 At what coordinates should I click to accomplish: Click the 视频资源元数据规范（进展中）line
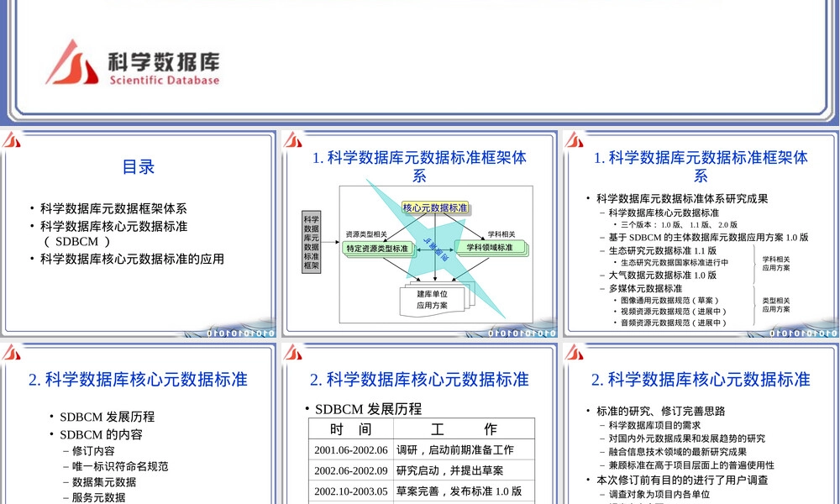(674, 311)
